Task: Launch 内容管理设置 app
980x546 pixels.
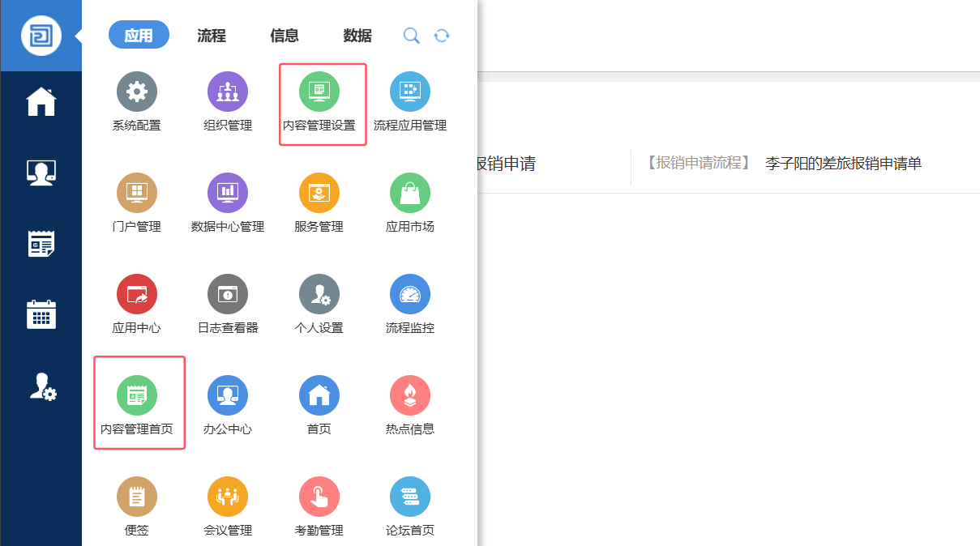Action: pos(319,92)
